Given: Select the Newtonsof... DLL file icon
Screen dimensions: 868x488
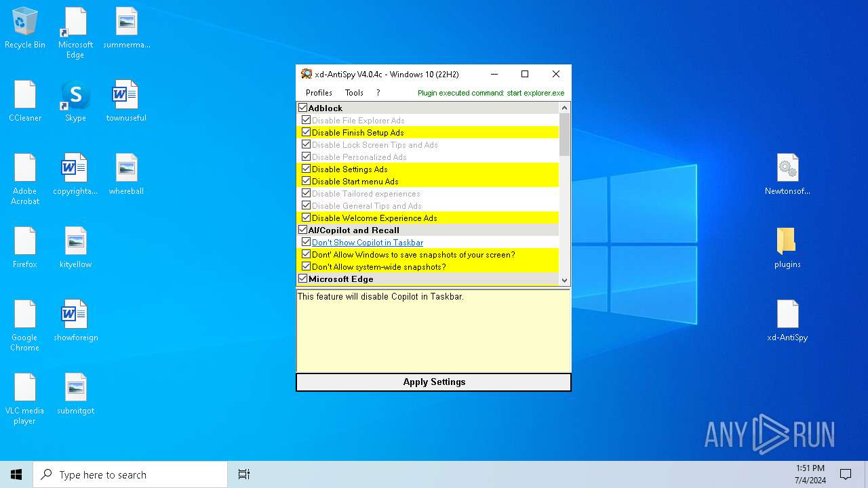Looking at the screenshot, I should coord(787,175).
